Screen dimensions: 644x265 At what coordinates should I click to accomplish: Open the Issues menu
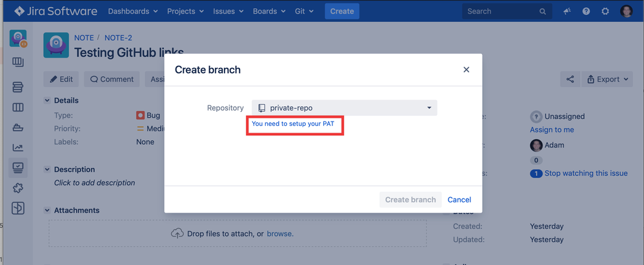(228, 11)
